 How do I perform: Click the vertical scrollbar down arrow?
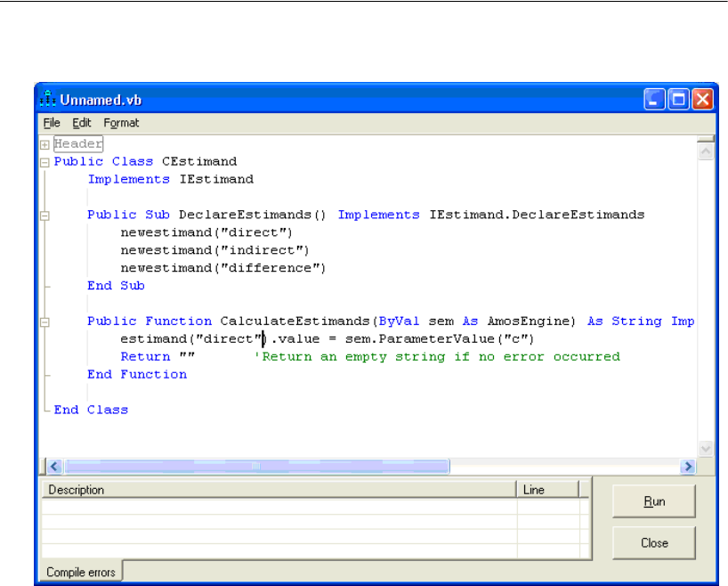click(x=706, y=449)
